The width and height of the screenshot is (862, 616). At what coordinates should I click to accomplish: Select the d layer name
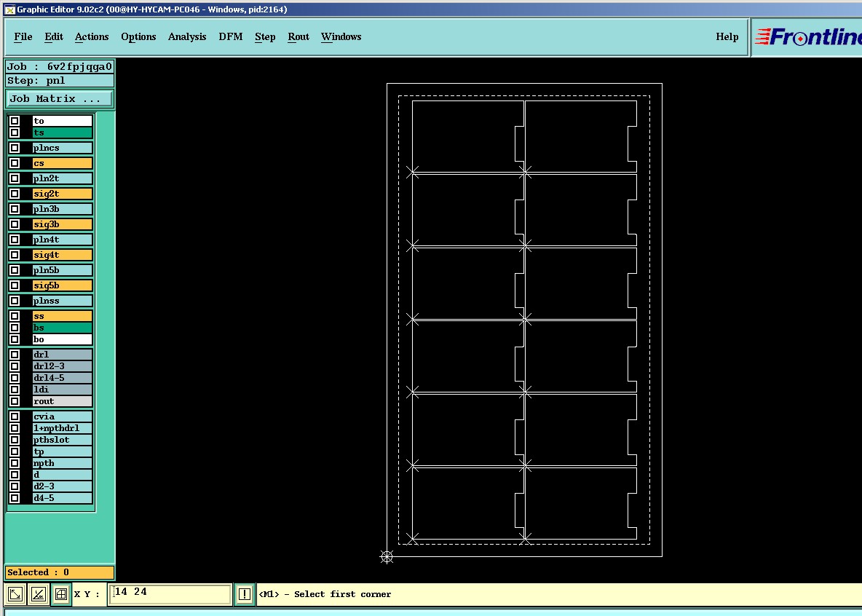(62, 475)
